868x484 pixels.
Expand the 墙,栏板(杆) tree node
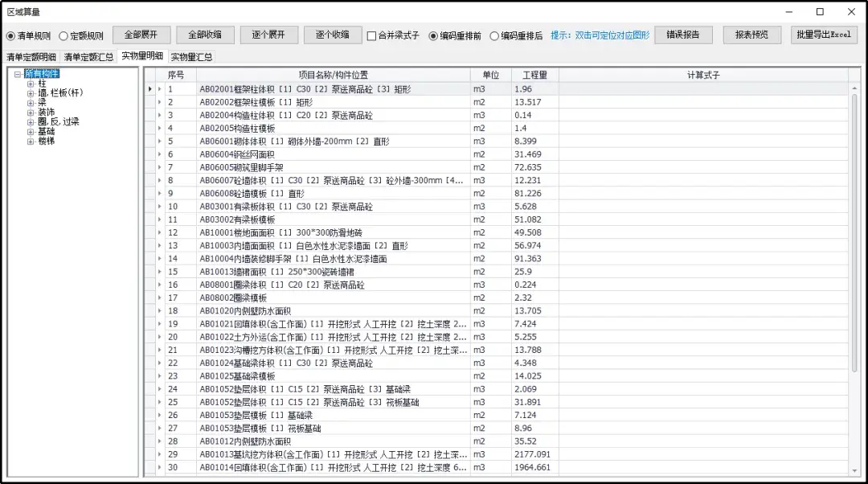tap(31, 93)
